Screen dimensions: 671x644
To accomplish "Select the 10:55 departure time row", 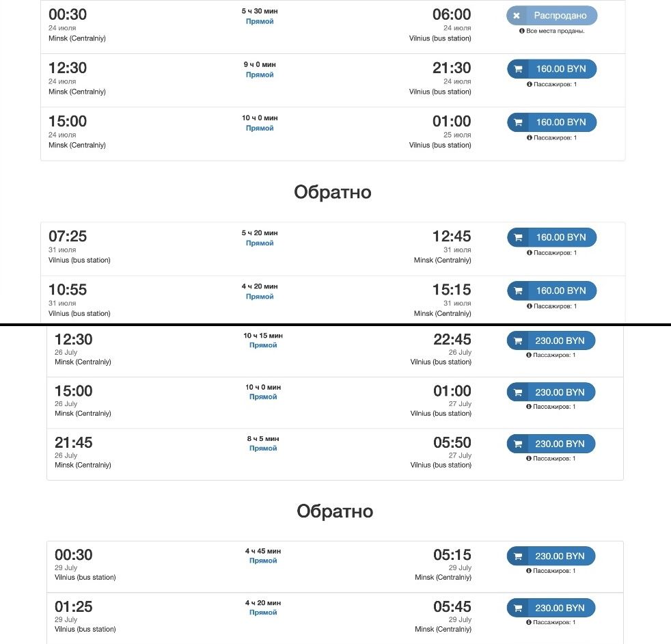I will tap(333, 299).
